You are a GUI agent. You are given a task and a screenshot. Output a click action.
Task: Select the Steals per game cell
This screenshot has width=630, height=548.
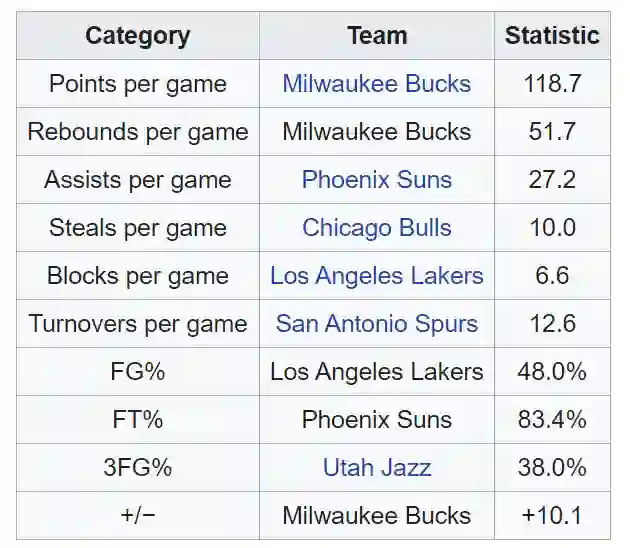coord(137,228)
